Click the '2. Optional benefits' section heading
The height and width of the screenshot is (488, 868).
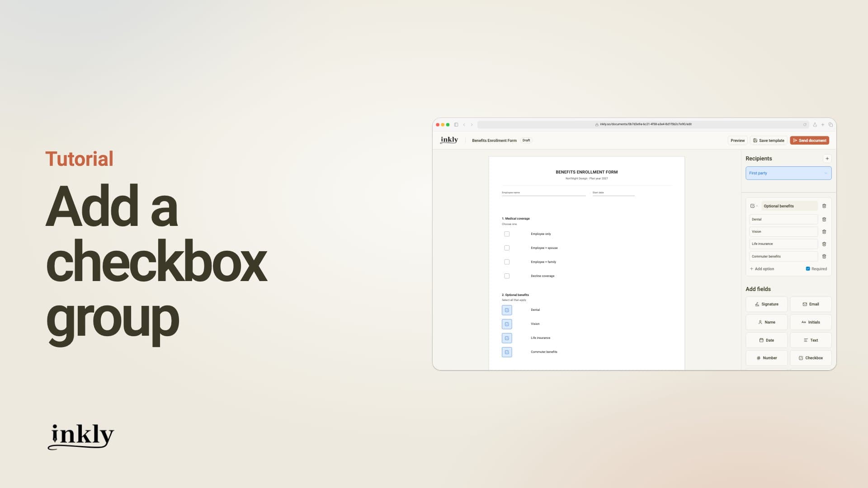pos(515,295)
